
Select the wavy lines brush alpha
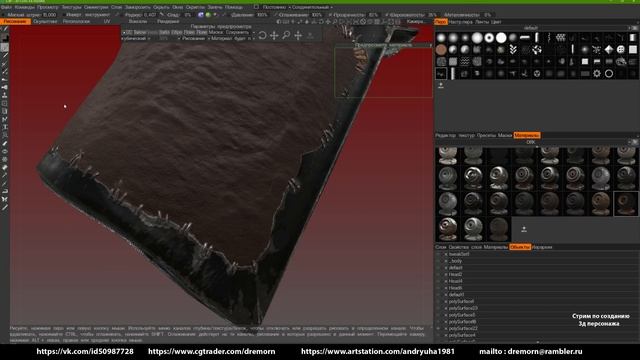465,62
